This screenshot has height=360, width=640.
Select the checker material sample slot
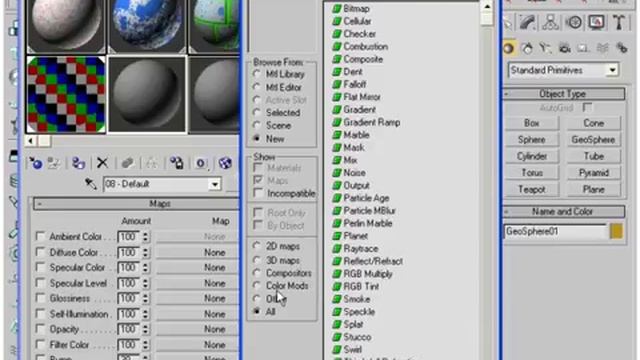pos(66,95)
